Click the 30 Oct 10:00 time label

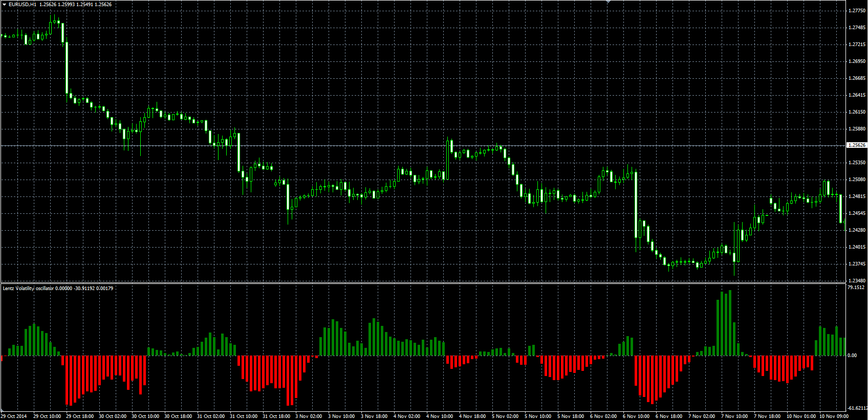click(145, 416)
